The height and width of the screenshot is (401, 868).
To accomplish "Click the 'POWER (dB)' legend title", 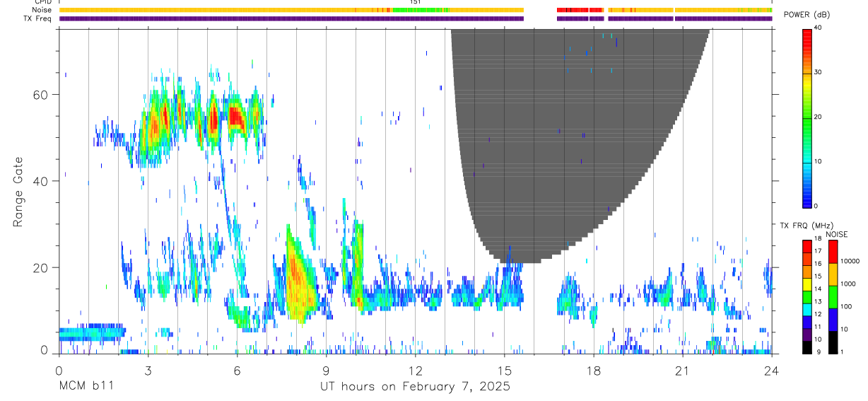I will [807, 16].
